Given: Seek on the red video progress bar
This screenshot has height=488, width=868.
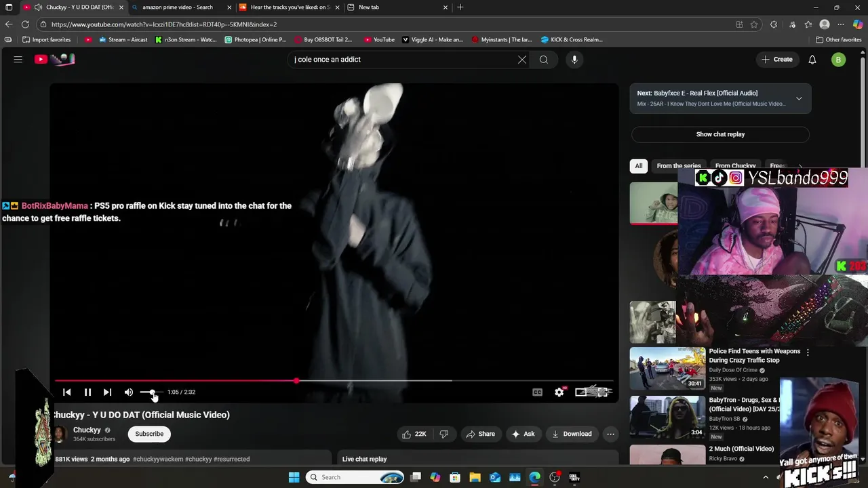Looking at the screenshot, I should click(x=334, y=380).
